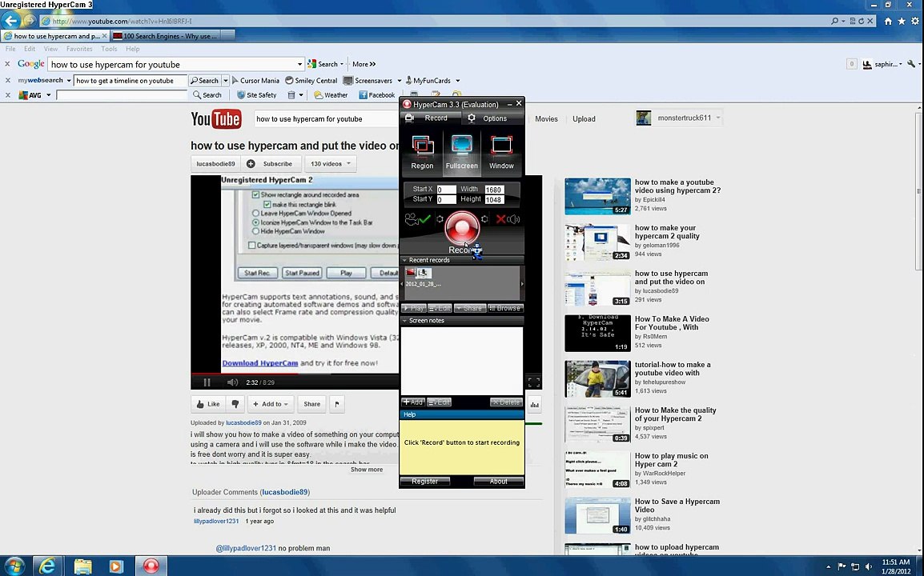Image resolution: width=924 pixels, height=576 pixels.
Task: Select Window capture mode in HyperCam
Action: tap(501, 152)
